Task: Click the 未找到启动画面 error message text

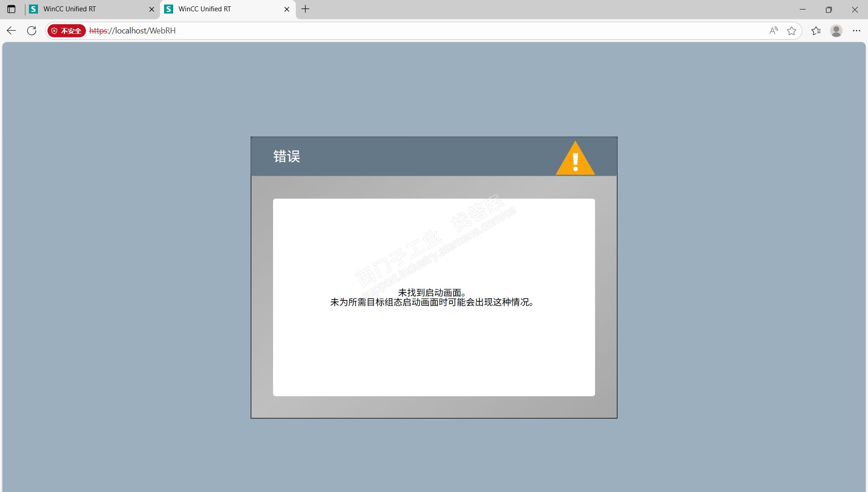Action: coord(432,293)
